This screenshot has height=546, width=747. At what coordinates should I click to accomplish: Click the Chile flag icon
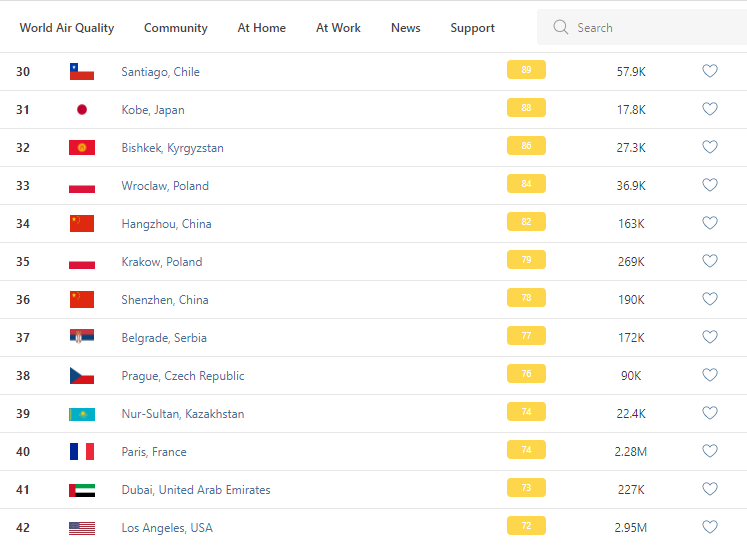click(x=82, y=72)
